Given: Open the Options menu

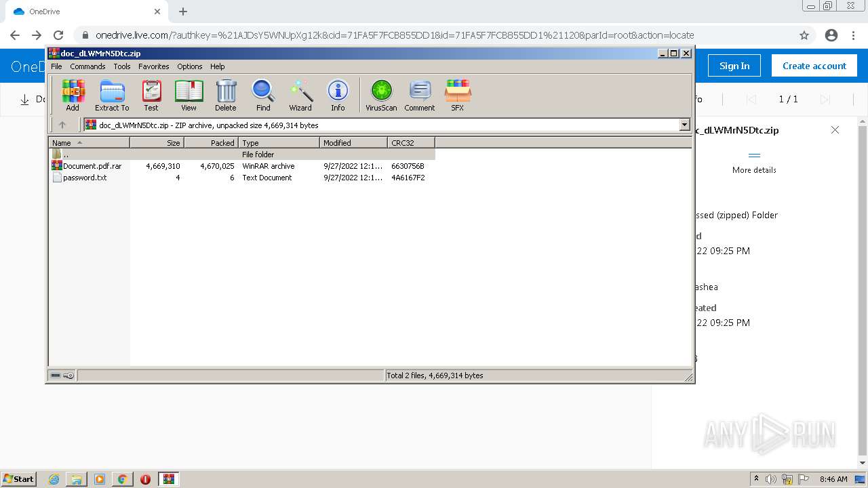Looking at the screenshot, I should (190, 66).
